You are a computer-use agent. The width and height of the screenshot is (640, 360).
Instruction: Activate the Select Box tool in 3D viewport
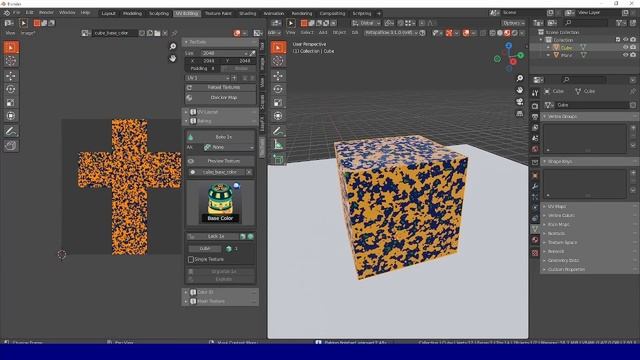point(278,48)
